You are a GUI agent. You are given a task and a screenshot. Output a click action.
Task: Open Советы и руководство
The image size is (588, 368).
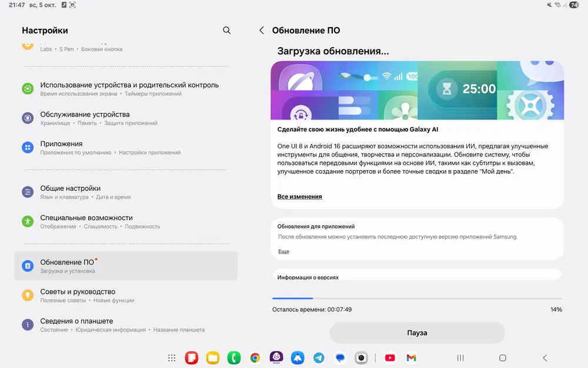coord(126,296)
